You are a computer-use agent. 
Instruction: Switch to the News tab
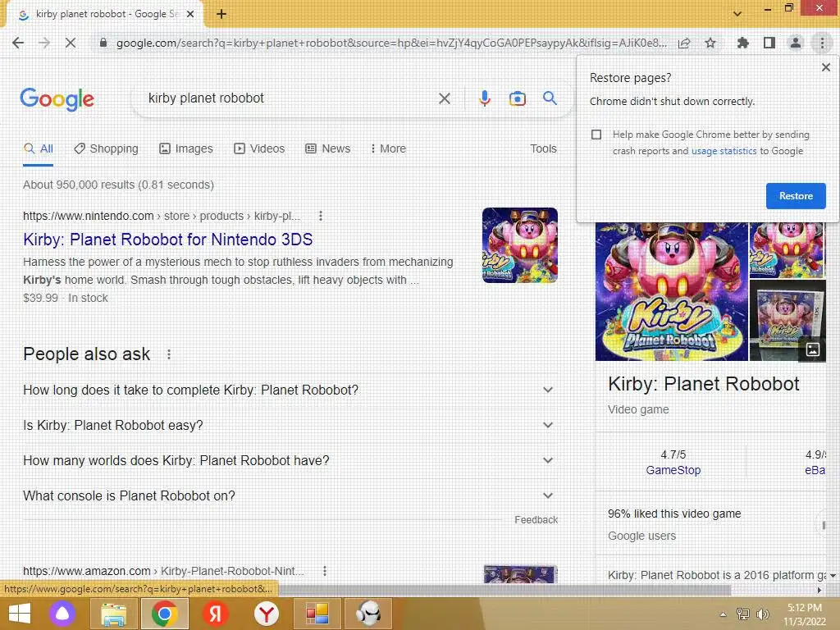pos(328,148)
